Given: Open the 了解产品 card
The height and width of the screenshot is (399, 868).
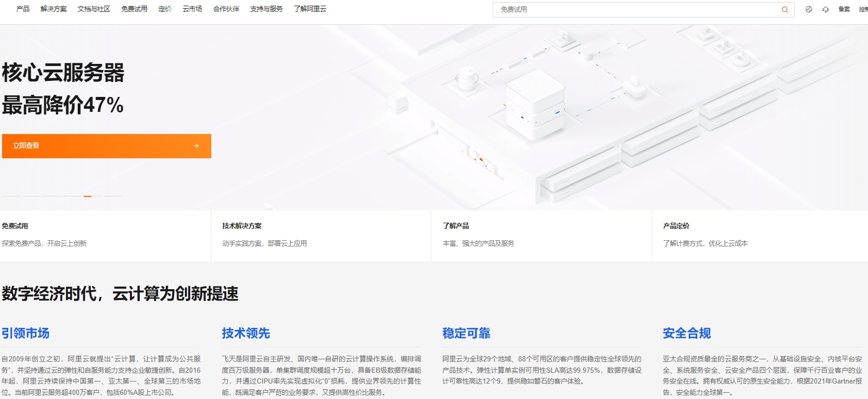Looking at the screenshot, I should pos(541,236).
